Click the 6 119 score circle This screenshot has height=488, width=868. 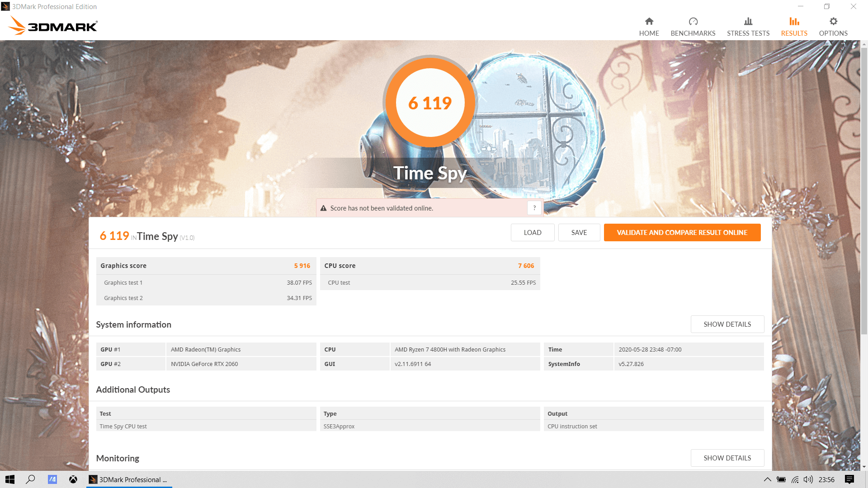pos(430,103)
